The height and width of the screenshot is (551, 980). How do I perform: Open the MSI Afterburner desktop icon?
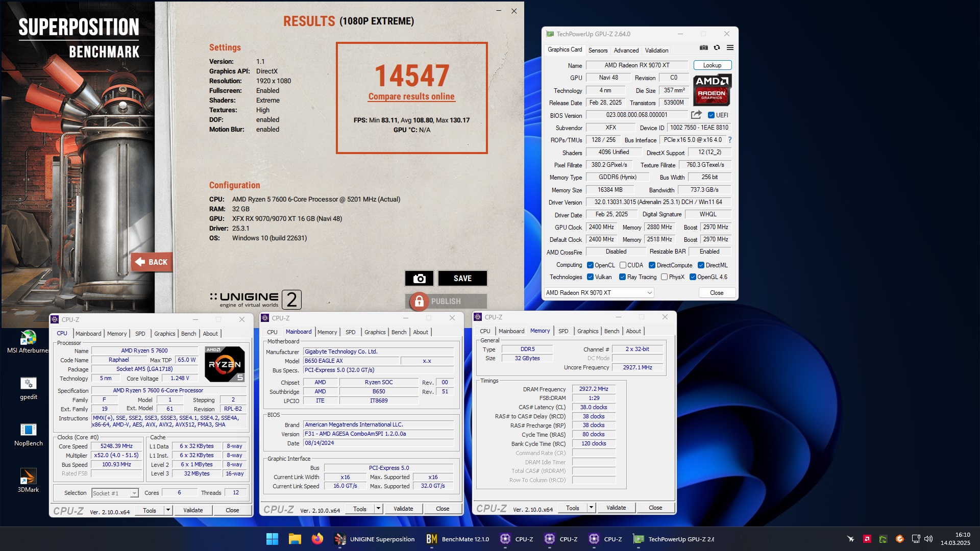point(28,342)
